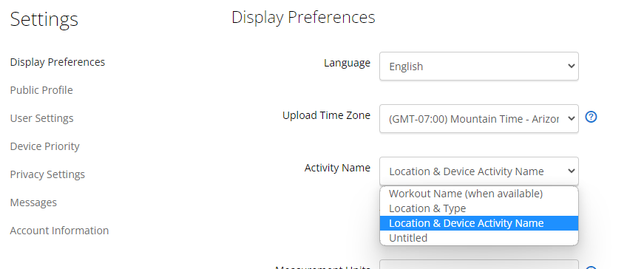Image resolution: width=644 pixels, height=269 pixels.
Task: Open User Settings page
Action: tap(42, 118)
